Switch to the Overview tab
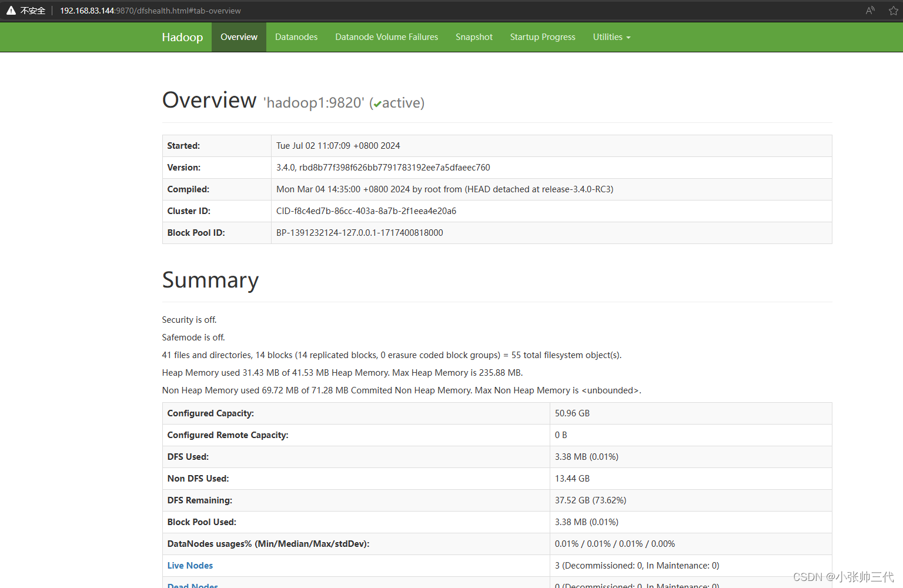 [239, 37]
